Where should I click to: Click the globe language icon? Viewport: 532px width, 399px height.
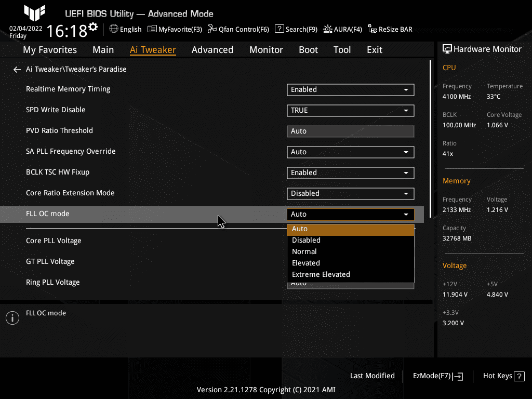pos(114,29)
